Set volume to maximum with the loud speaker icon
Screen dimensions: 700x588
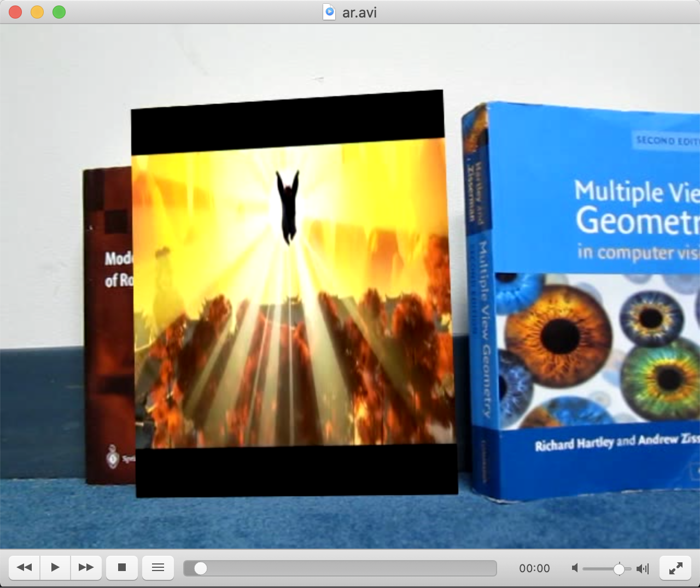click(x=643, y=569)
